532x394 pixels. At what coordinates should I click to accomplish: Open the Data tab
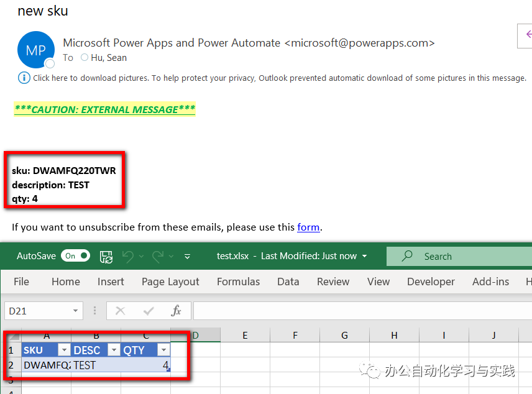288,282
